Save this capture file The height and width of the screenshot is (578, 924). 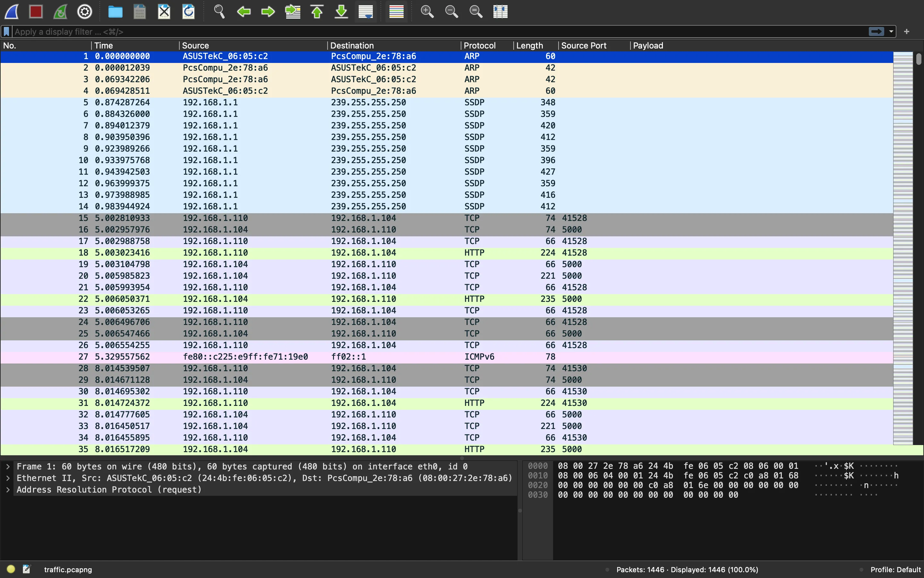pyautogui.click(x=140, y=12)
